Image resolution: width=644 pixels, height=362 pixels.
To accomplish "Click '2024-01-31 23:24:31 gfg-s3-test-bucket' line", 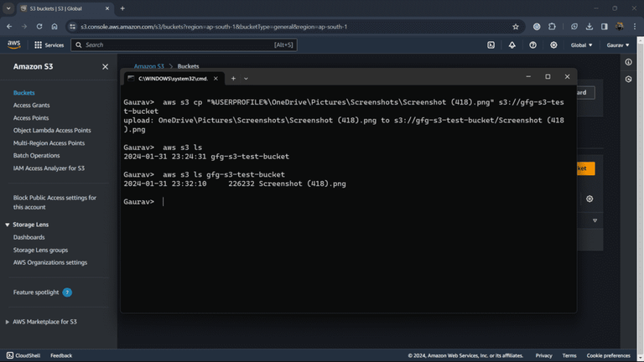I will click(x=206, y=157).
